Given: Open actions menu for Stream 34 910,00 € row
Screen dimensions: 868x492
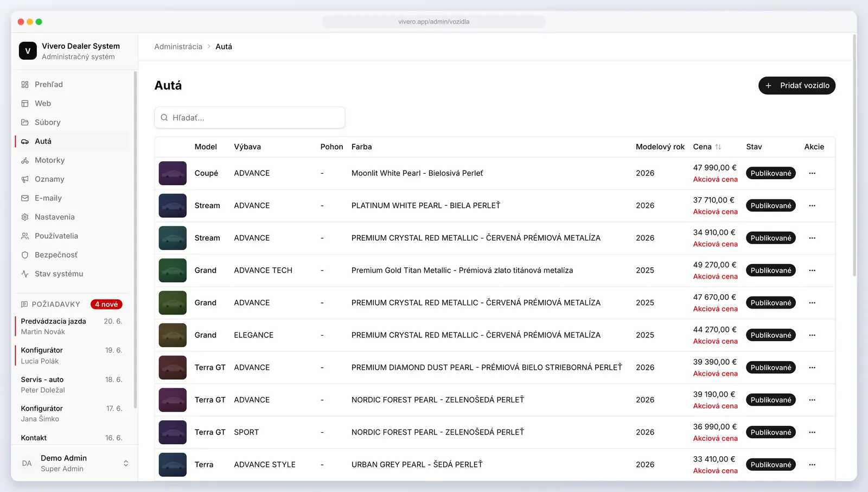Looking at the screenshot, I should point(812,238).
